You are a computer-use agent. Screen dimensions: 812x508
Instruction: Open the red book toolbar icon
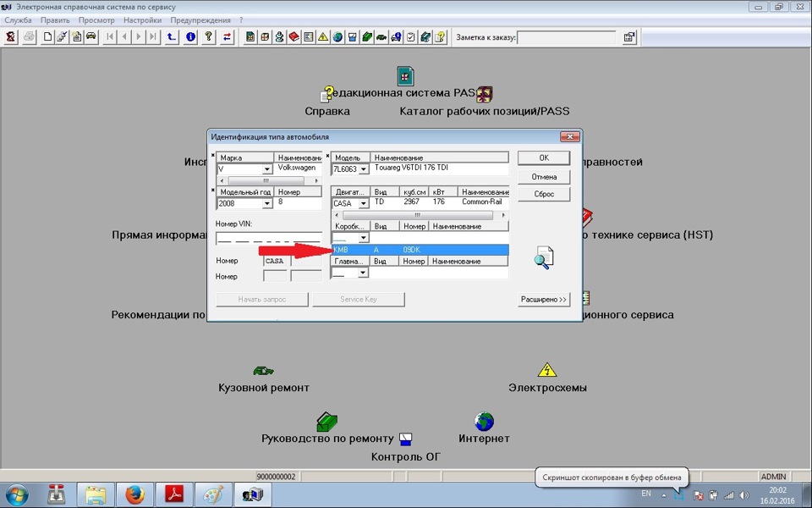(x=294, y=36)
